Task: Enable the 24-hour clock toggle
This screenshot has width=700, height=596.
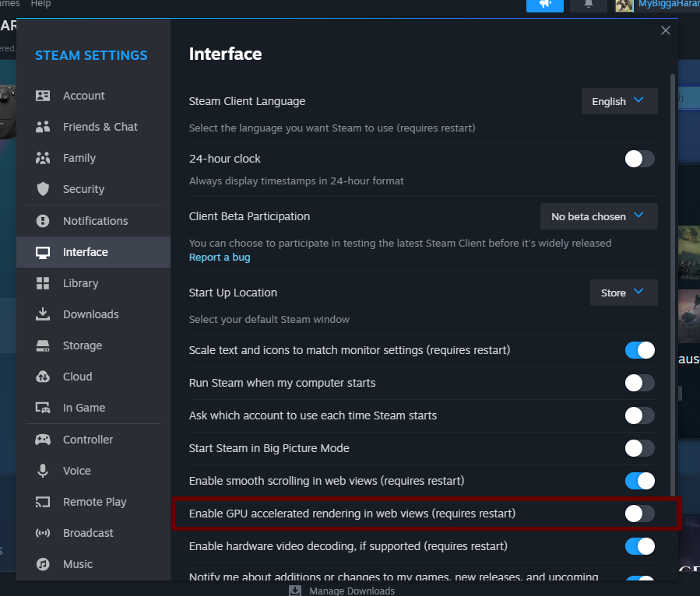Action: [x=639, y=159]
